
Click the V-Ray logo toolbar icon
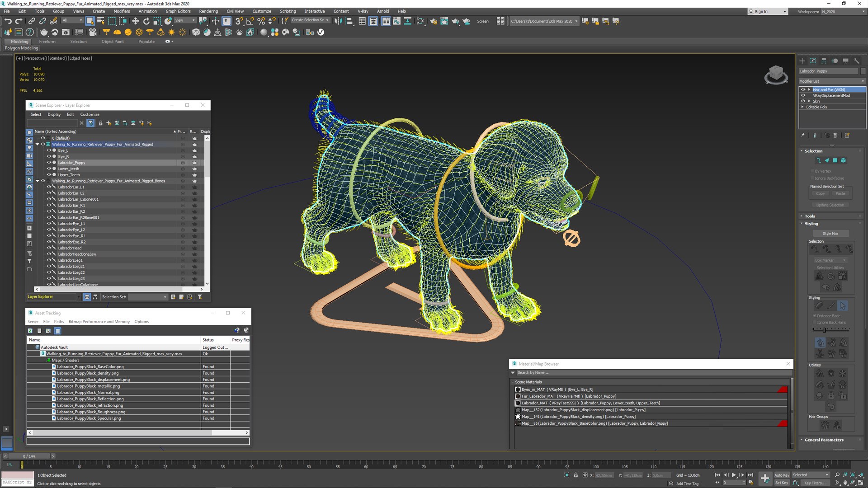(x=321, y=32)
